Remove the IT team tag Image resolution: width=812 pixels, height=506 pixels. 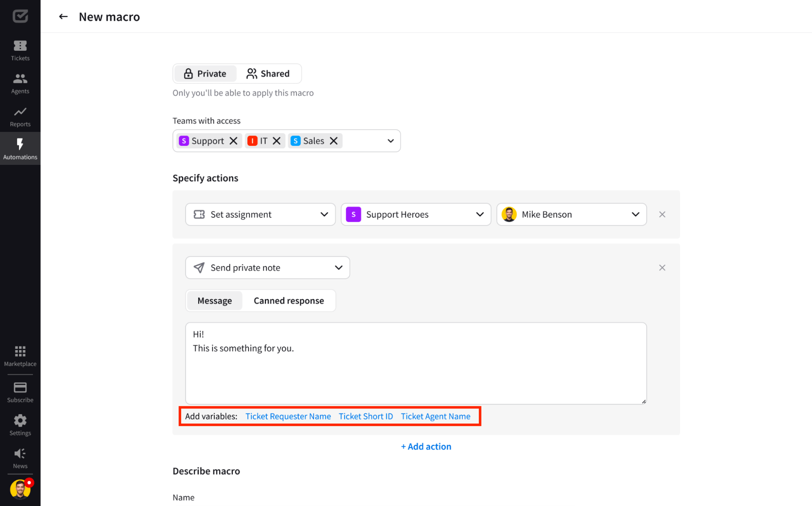click(x=277, y=141)
